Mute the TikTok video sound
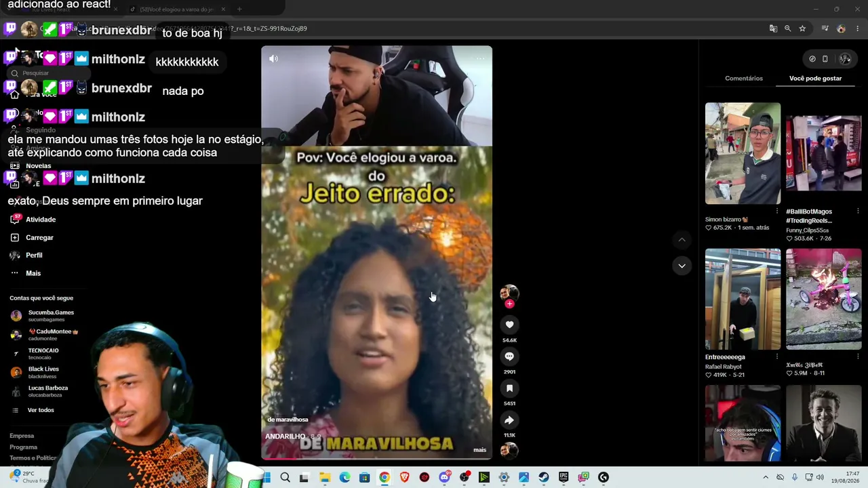The image size is (868, 488). pos(273,59)
